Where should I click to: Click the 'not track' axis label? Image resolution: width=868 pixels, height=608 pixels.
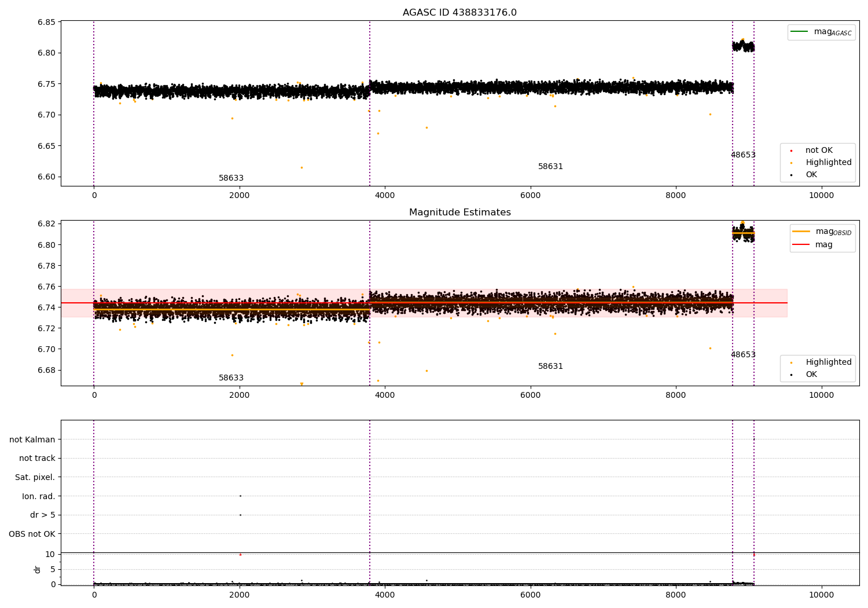click(37, 459)
